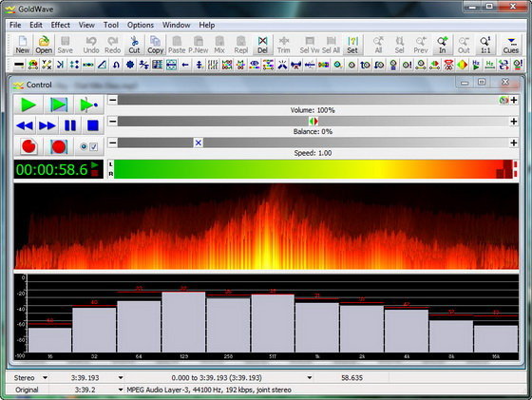Click the zoom Out toolbar button
The width and height of the screenshot is (532, 400).
pos(464,45)
